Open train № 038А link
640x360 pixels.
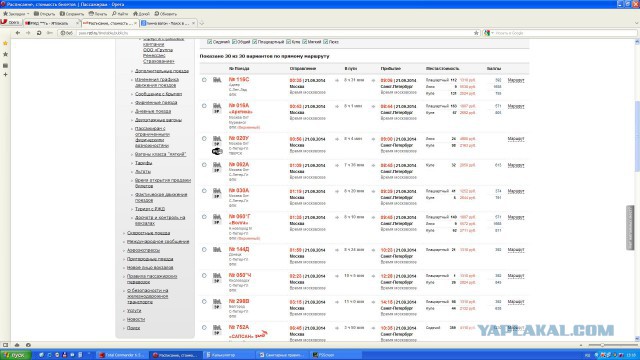(239, 191)
